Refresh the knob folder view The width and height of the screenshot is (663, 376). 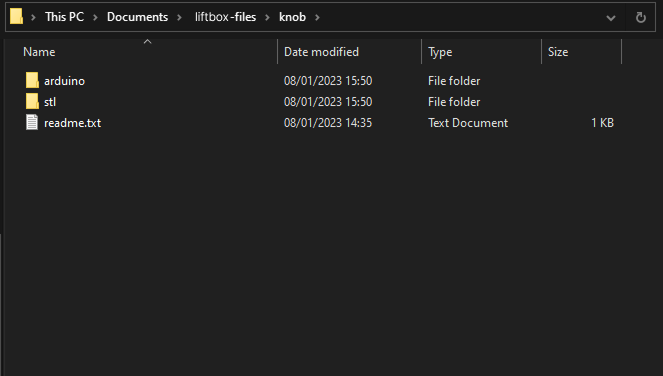click(x=641, y=17)
